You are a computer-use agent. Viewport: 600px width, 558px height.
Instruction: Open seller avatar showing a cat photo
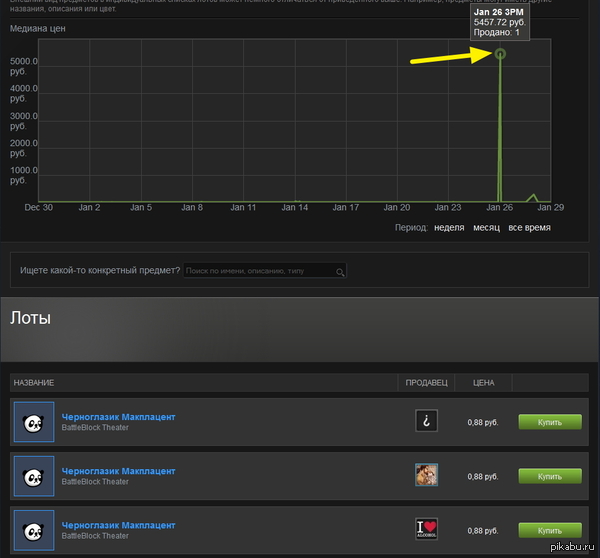point(426,475)
